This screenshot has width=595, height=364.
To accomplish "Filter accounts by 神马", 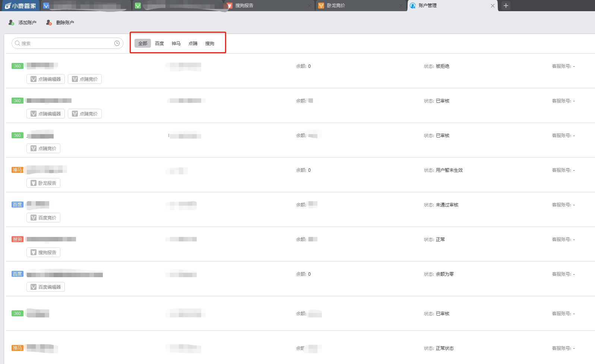I will click(176, 43).
